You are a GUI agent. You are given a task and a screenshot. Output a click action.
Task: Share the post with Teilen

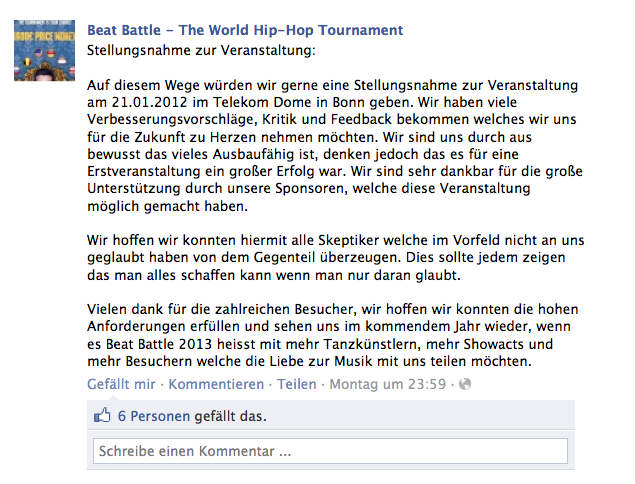pyautogui.click(x=296, y=384)
